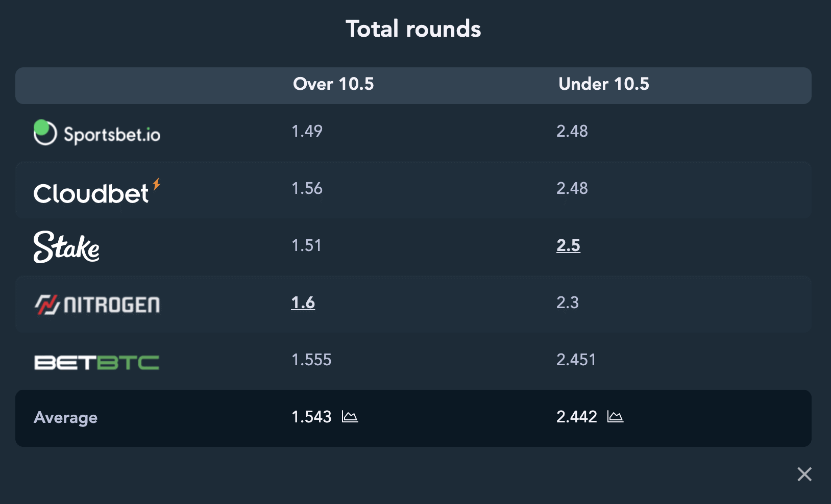
Task: Show chart for average Under 10.5 odds
Action: click(615, 417)
